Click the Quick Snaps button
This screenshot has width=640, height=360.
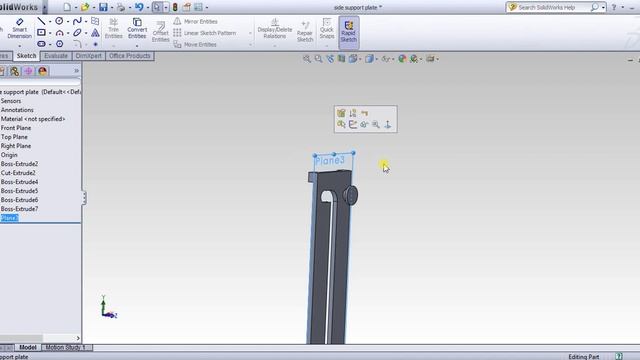click(327, 29)
